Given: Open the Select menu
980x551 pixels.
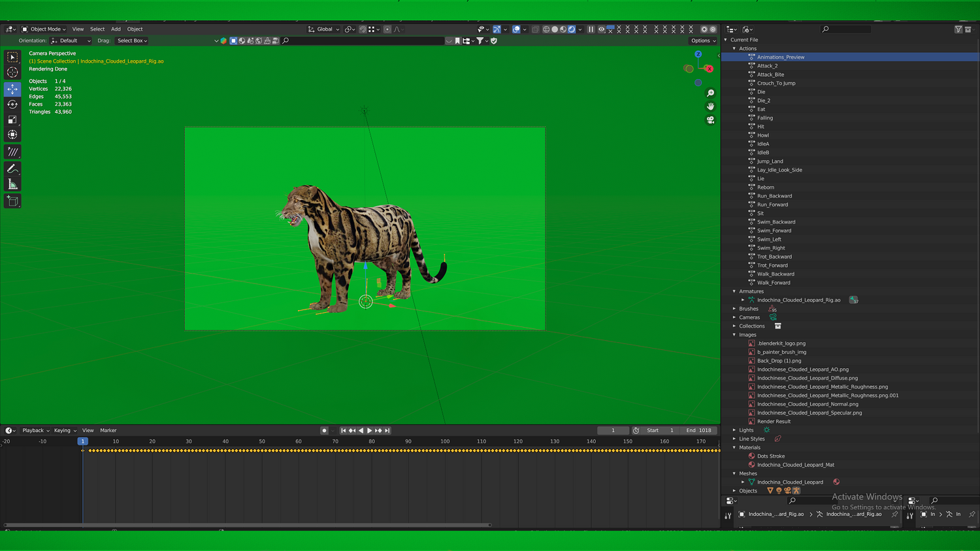Looking at the screenshot, I should [x=97, y=29].
